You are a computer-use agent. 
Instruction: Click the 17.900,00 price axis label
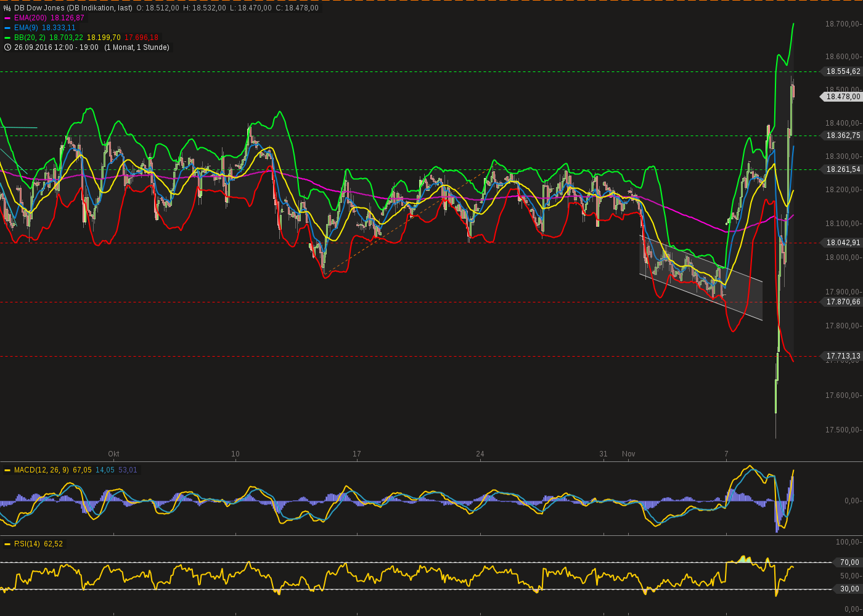843,292
